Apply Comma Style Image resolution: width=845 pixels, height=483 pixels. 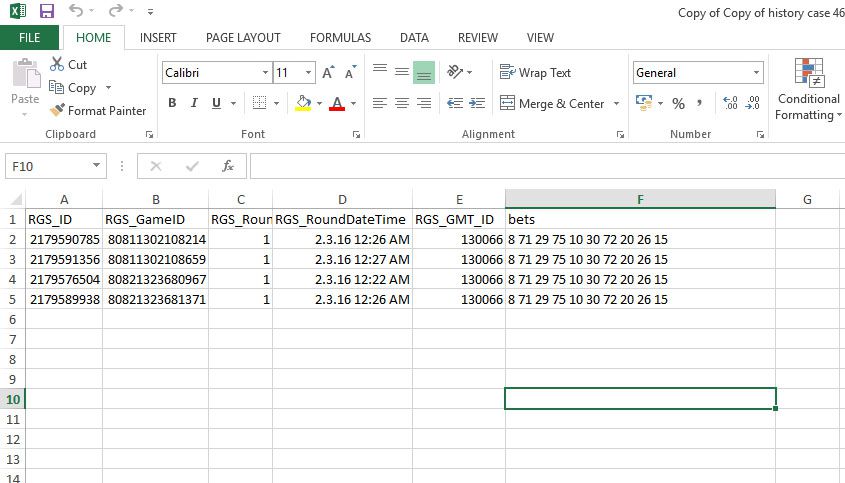coord(699,103)
